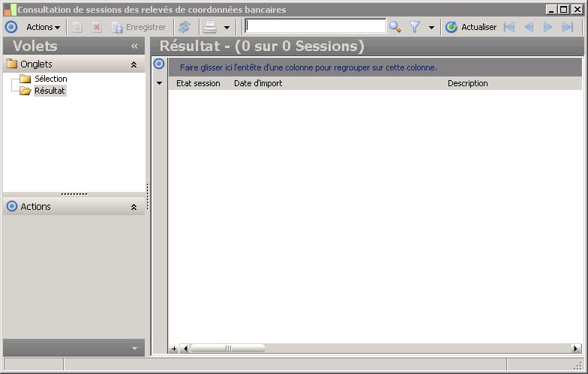Image resolution: width=588 pixels, height=374 pixels.
Task: Open the filter dropdown arrow
Action: pos(432,27)
